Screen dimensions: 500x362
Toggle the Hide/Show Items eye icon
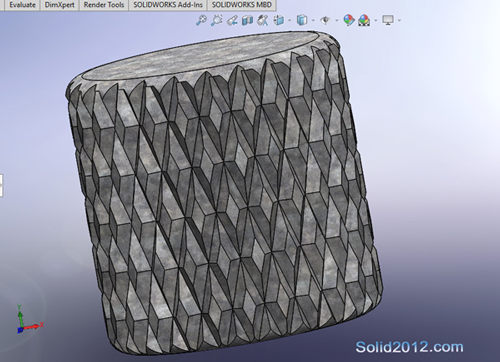325,20
